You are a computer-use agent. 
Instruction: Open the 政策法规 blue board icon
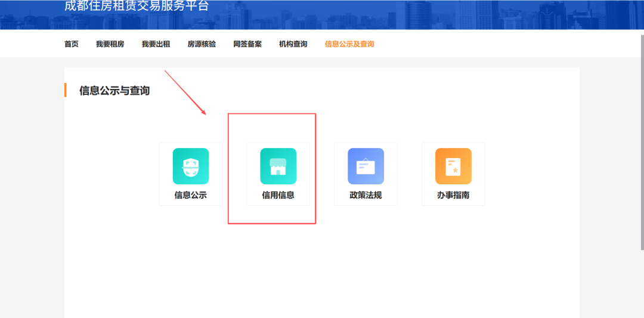pos(366,166)
